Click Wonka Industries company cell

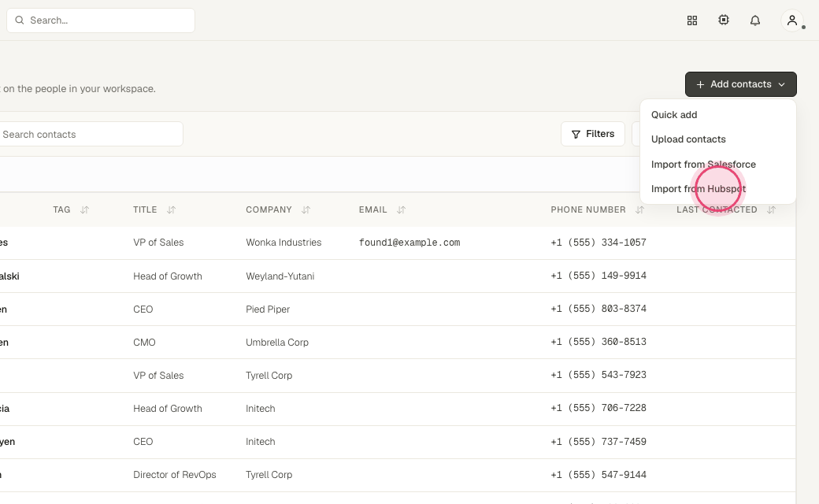point(283,243)
